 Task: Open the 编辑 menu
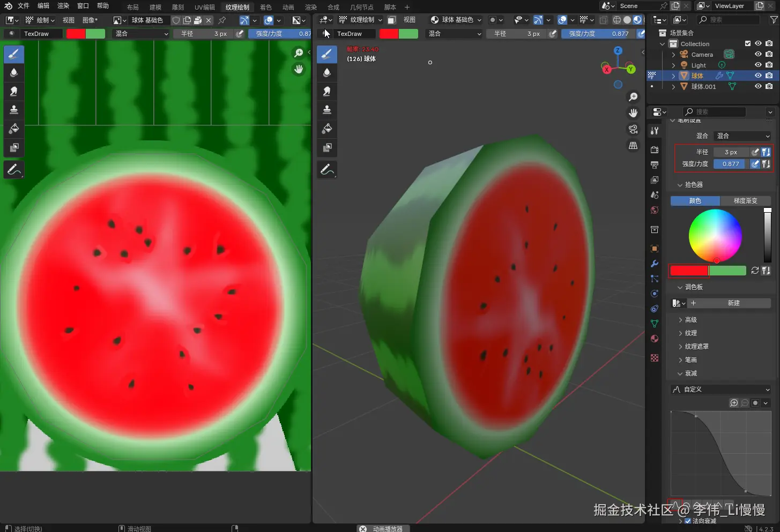43,6
